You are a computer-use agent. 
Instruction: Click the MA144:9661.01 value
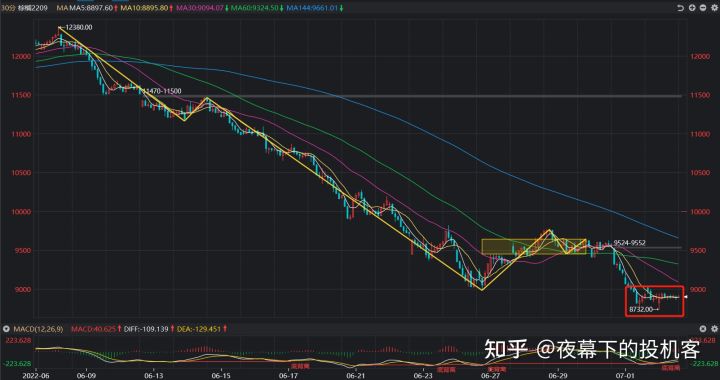pyautogui.click(x=313, y=8)
